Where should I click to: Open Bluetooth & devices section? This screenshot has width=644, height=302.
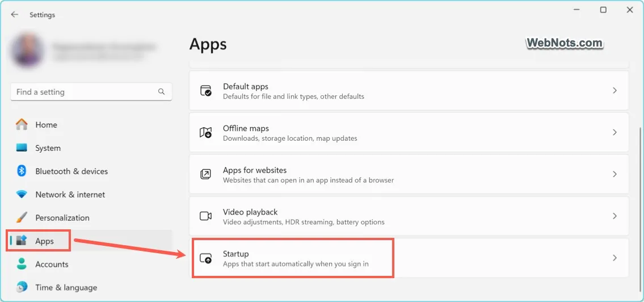91,171
